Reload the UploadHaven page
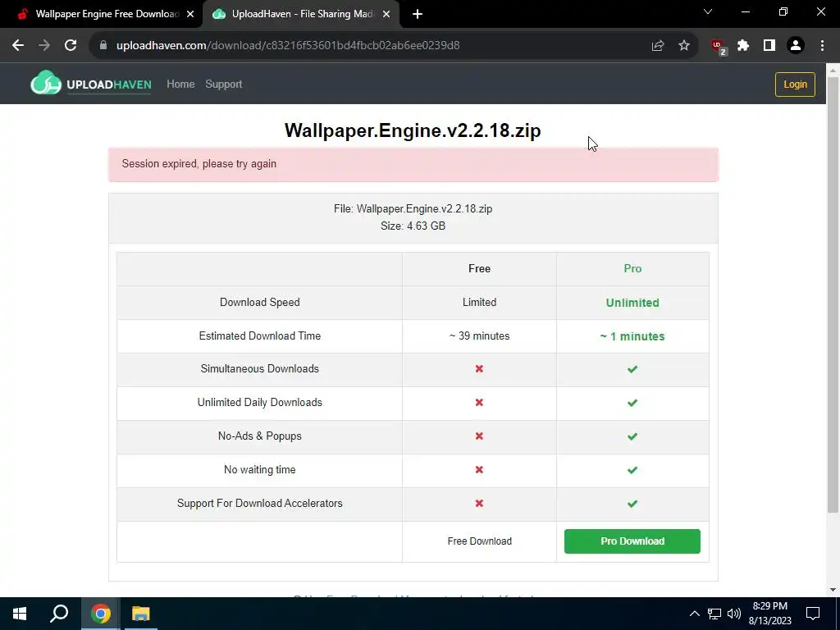Viewport: 840px width, 630px height. (71, 46)
